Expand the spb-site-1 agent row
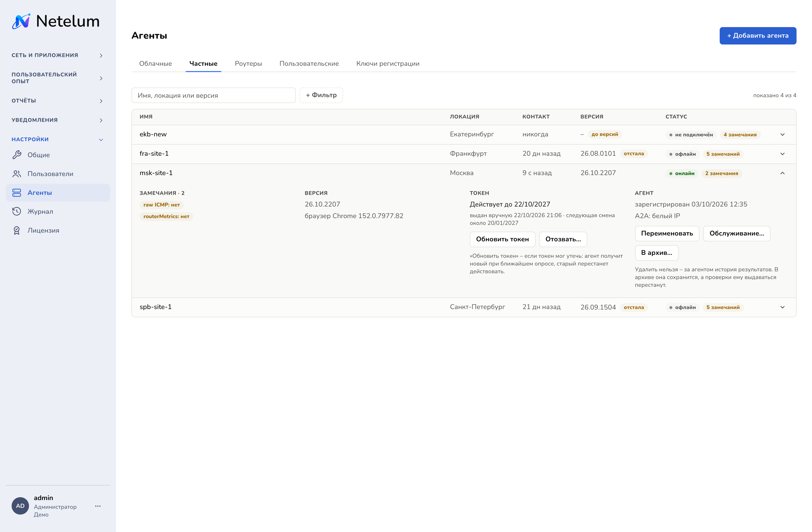 pos(782,307)
